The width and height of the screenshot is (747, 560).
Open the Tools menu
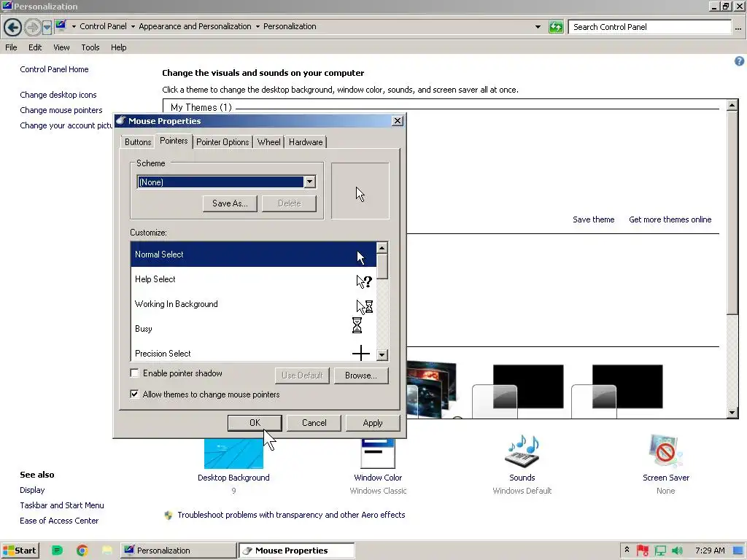[90, 47]
